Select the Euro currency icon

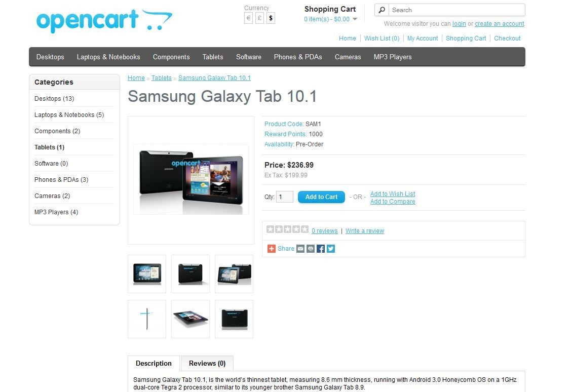[x=248, y=18]
